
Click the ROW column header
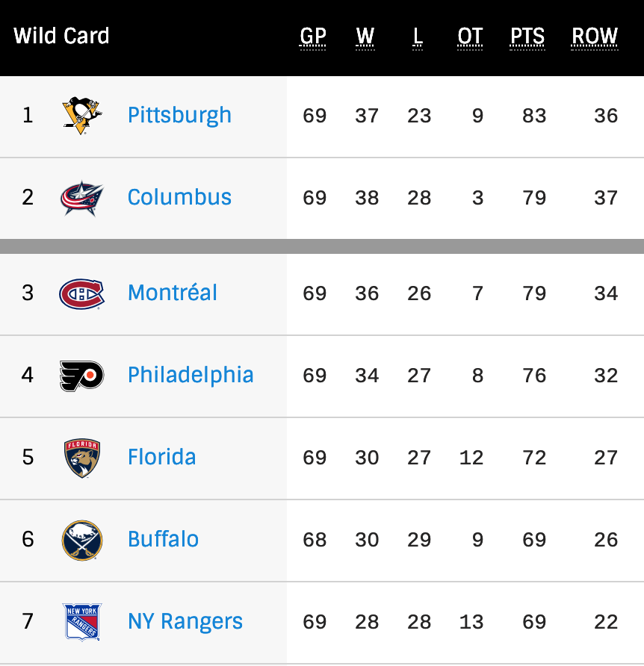595,36
